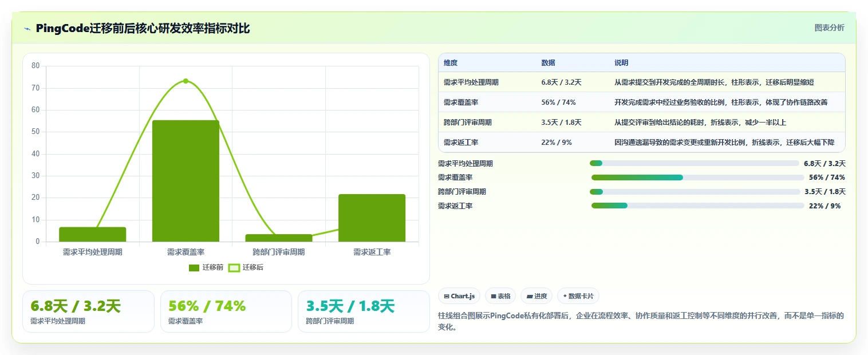Open the 6.8天 / 3.2天 data card

(x=88, y=311)
